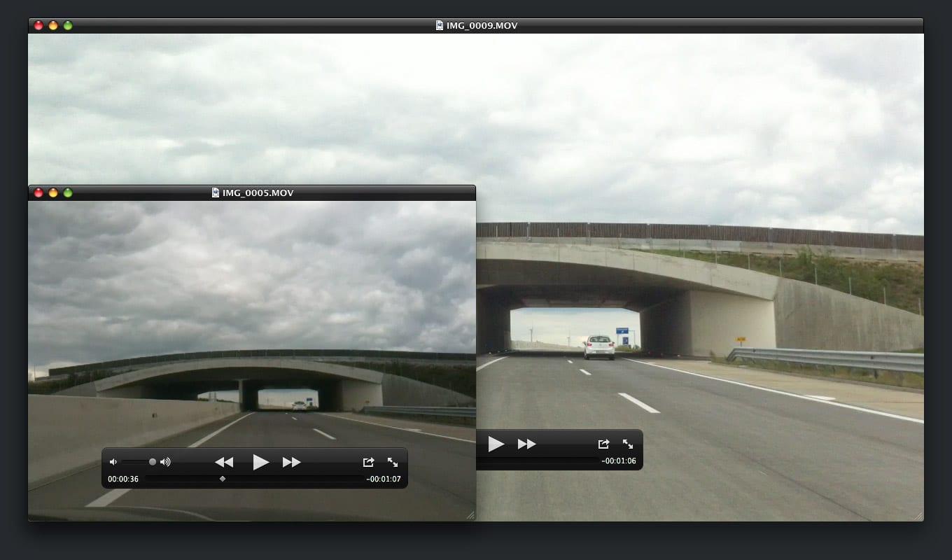The height and width of the screenshot is (560, 952).
Task: Close the IMG_0009.MOV window
Action: coord(38,25)
